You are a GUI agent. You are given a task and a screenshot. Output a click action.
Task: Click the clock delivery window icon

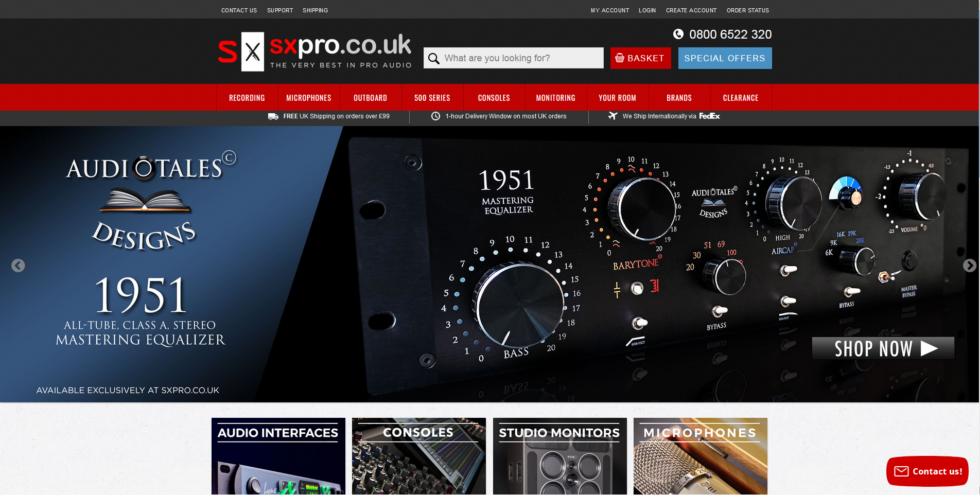(435, 116)
